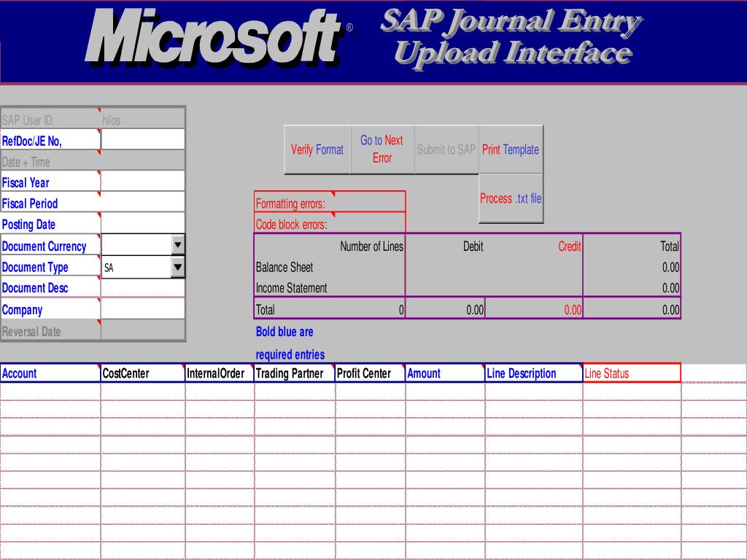Open the Document Currency dropdown arrow
Viewport: 747px width, 560px height.
click(178, 245)
